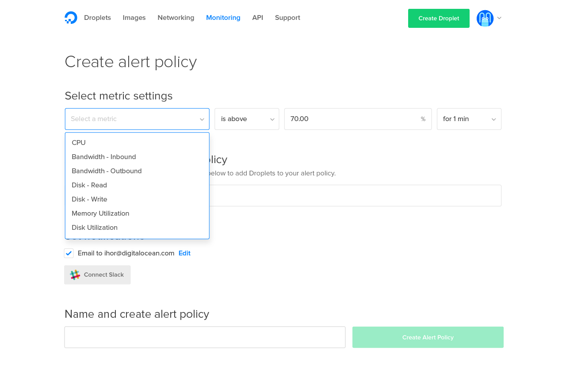Click the Create Alert Policy button
This screenshot has height=392, width=566.
428,337
